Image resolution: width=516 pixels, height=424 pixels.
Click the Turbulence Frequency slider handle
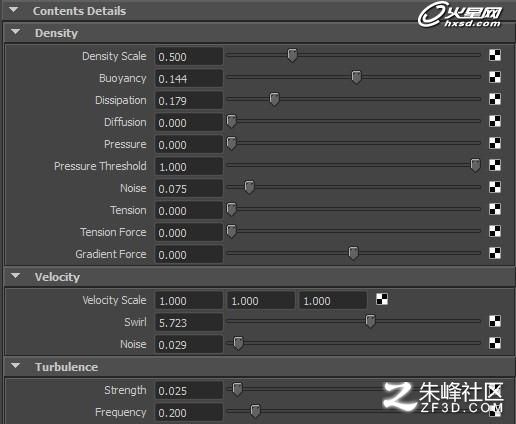pos(255,411)
